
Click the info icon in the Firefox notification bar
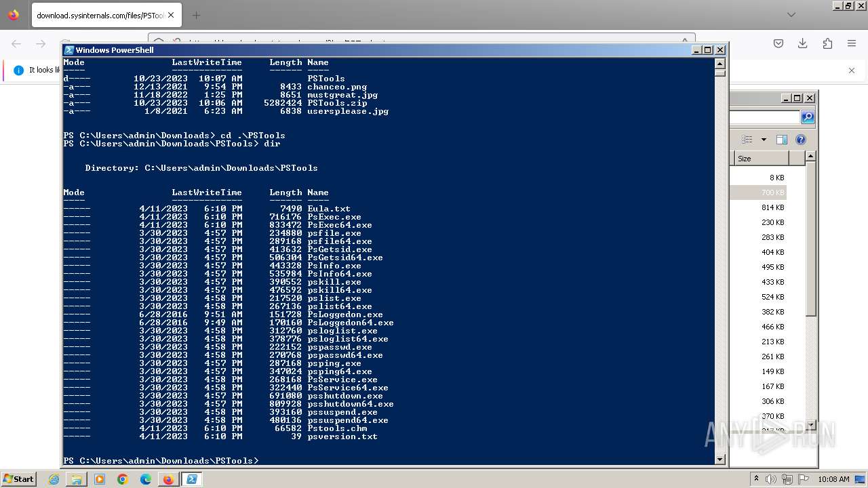point(18,70)
